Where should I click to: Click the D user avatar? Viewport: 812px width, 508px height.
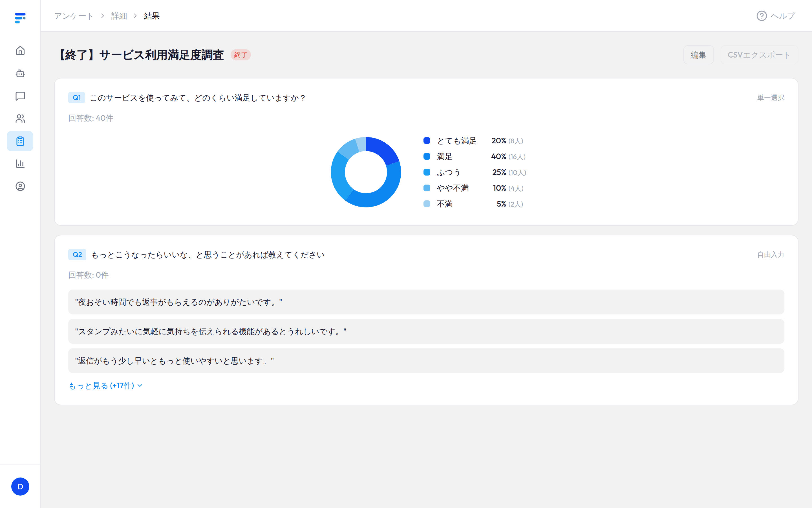click(x=20, y=487)
